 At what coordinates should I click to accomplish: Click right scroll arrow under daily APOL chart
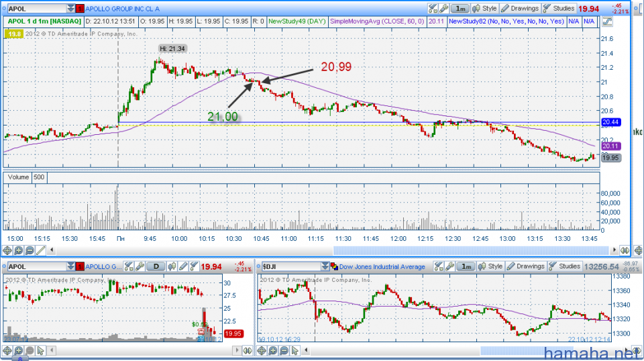click(x=237, y=350)
